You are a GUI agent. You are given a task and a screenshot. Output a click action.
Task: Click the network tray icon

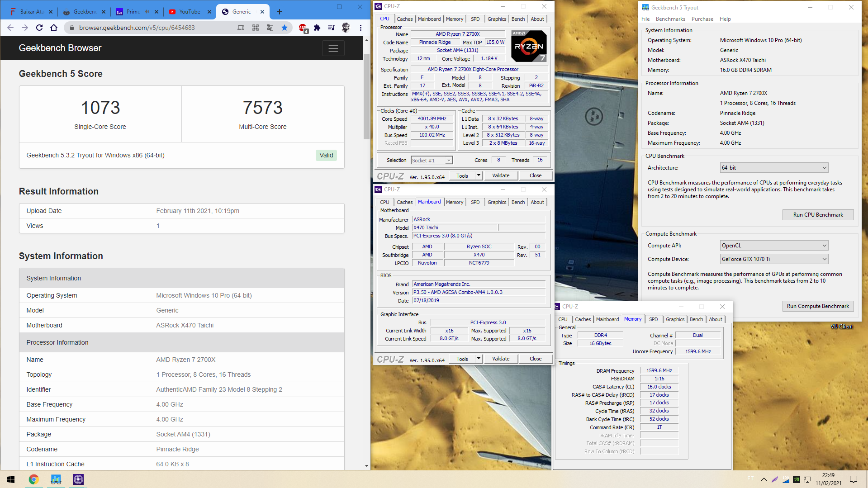point(807,479)
